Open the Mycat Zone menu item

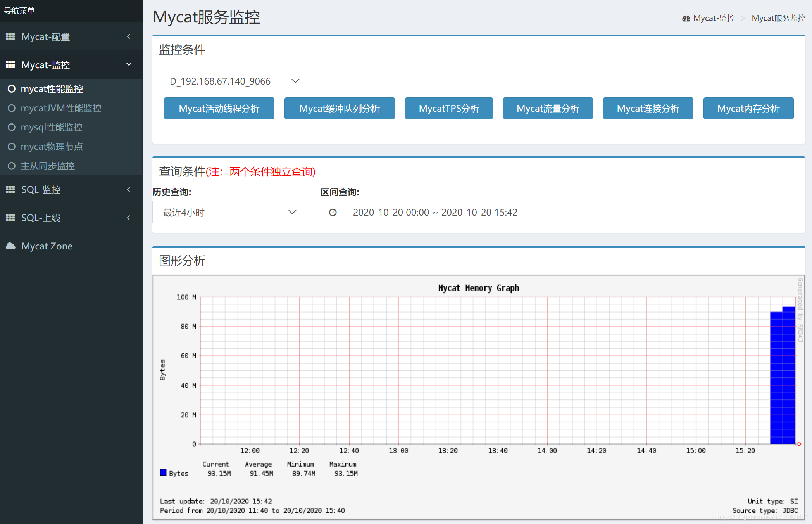point(71,246)
